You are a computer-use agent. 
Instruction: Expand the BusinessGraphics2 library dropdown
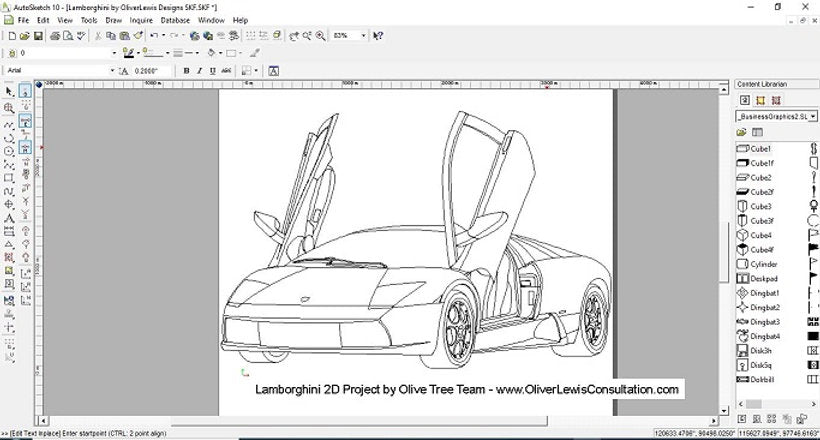point(807,116)
